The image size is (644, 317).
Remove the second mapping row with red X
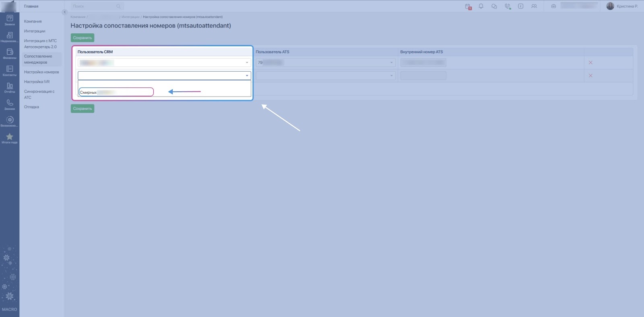tap(590, 76)
